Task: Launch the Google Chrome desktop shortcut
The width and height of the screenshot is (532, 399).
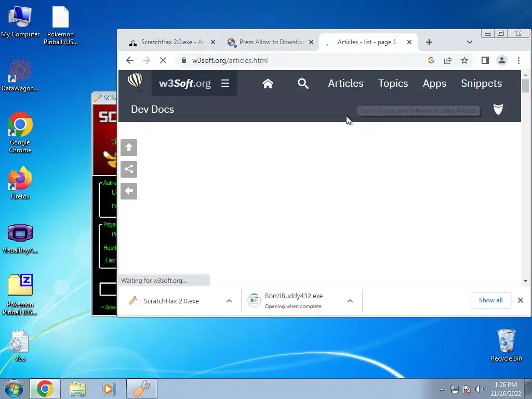Action: [x=20, y=132]
